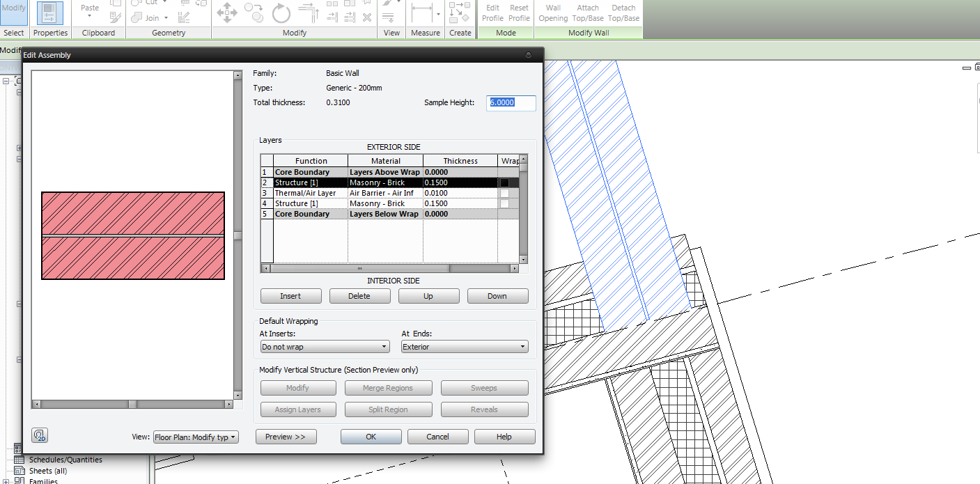Click the Rotate tool icon
The width and height of the screenshot is (980, 484).
[281, 12]
